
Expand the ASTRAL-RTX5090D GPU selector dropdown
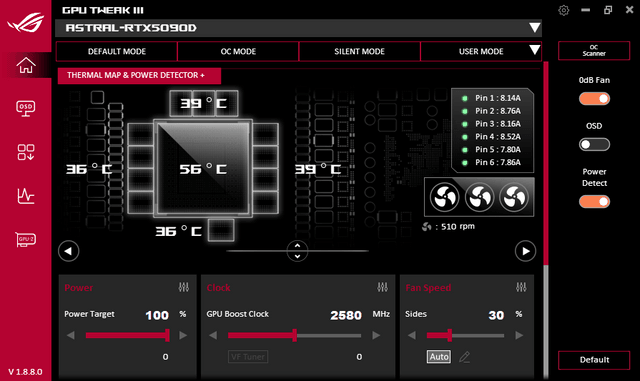coord(535,28)
